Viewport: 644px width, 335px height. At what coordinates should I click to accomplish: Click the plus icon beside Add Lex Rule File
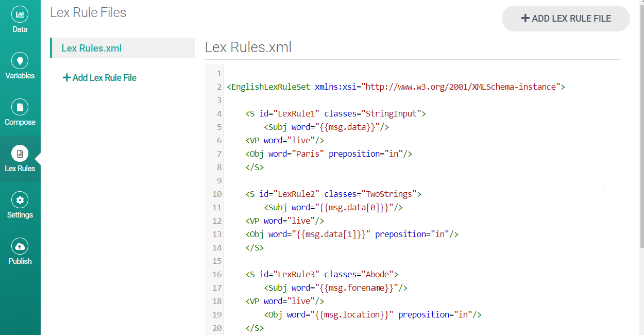point(66,78)
